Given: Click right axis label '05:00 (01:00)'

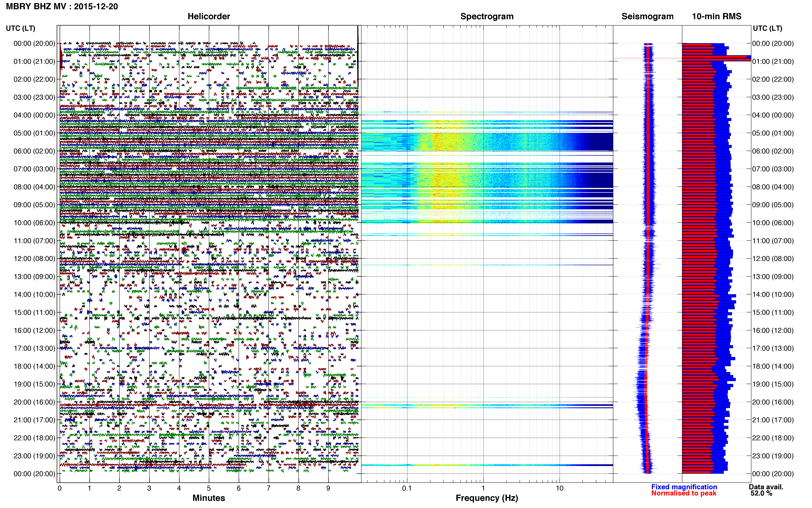Looking at the screenshot, I should [773, 133].
